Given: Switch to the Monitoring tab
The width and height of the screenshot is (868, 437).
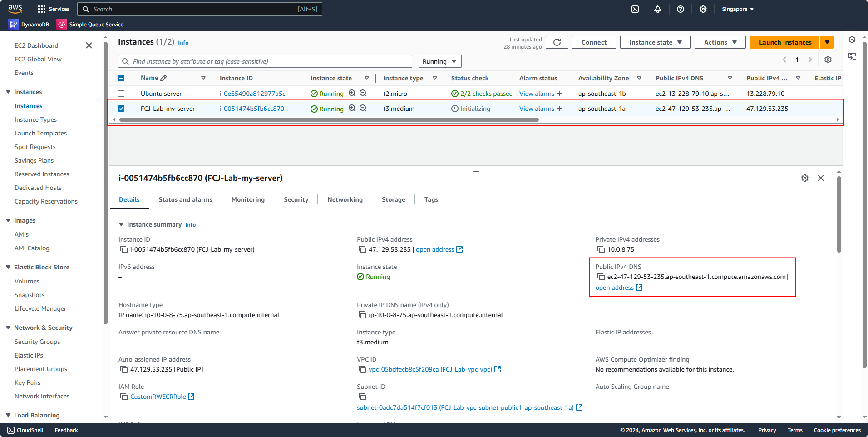Looking at the screenshot, I should tap(248, 199).
